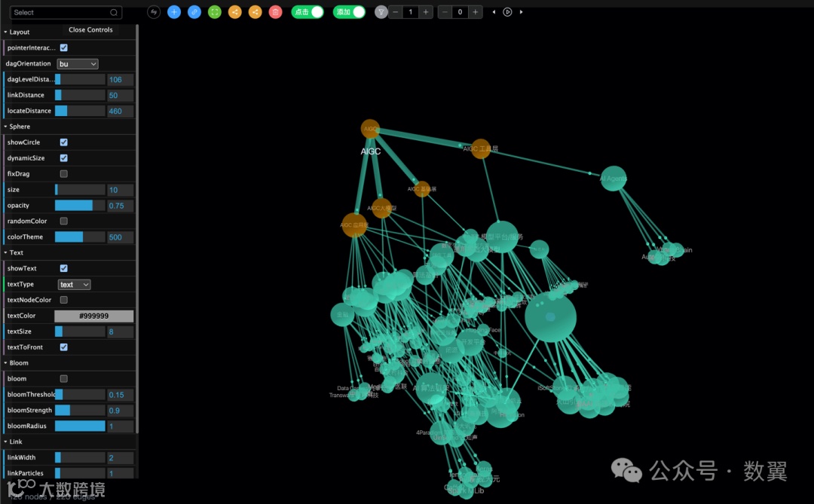Collapse the Text section
This screenshot has height=504, width=814.
pos(14,253)
